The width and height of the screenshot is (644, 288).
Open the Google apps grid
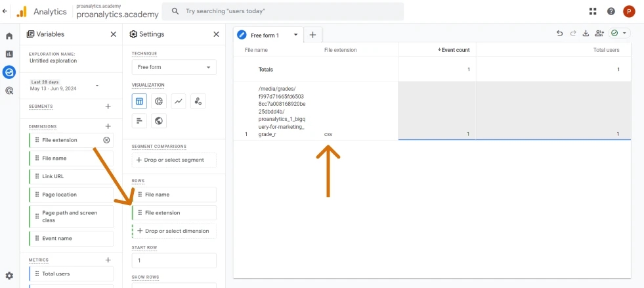pyautogui.click(x=593, y=12)
